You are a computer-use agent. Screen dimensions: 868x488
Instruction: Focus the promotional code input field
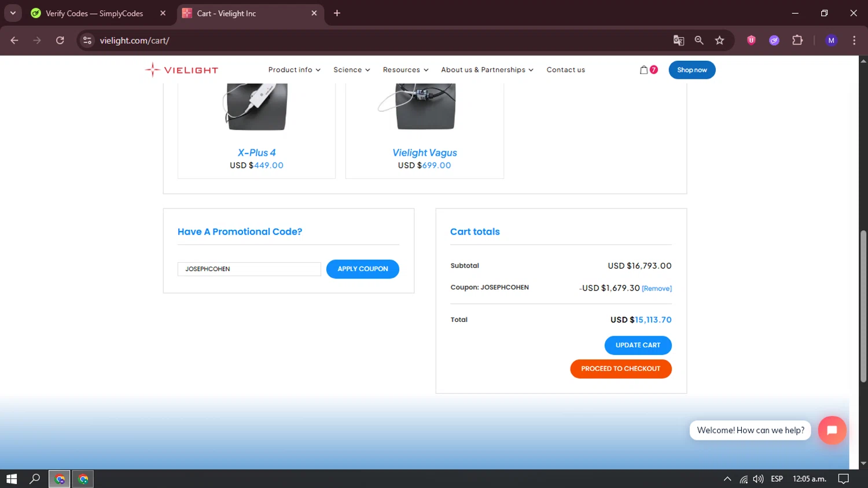pos(249,269)
